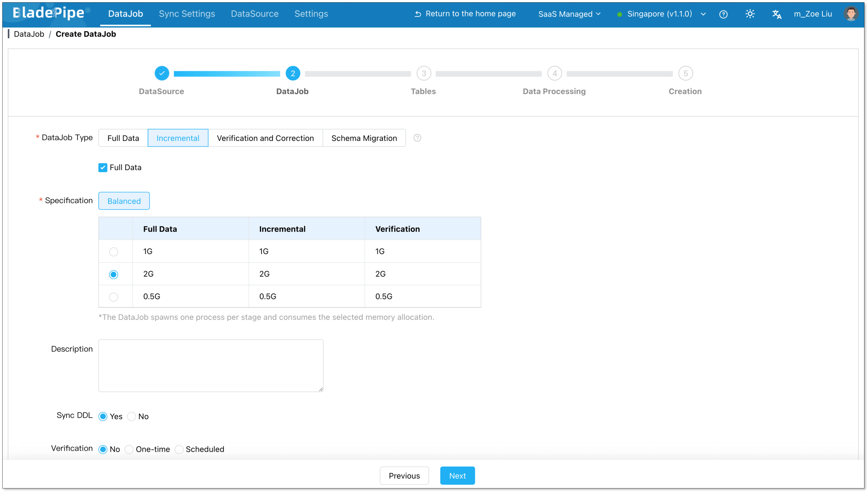
Task: Click Return to the home page link
Action: pos(465,14)
